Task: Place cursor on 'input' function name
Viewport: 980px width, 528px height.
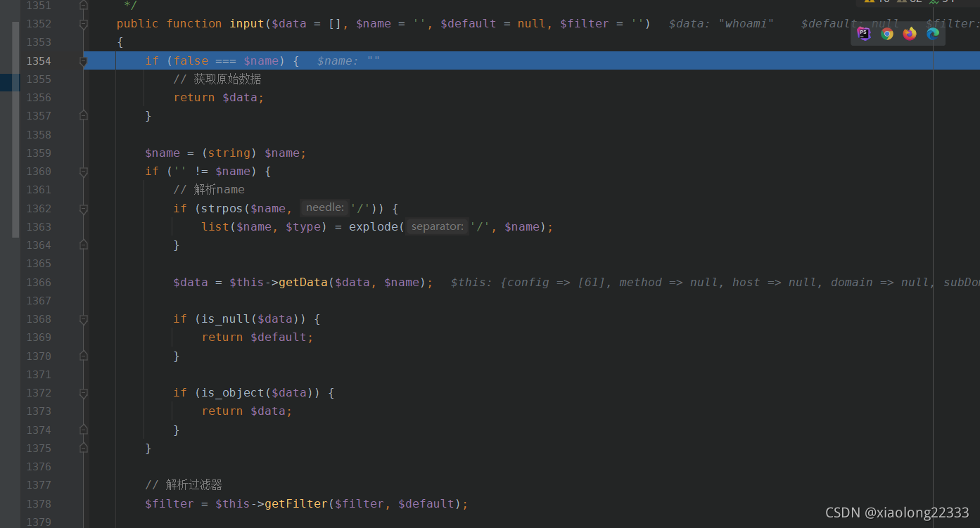Action: point(247,24)
